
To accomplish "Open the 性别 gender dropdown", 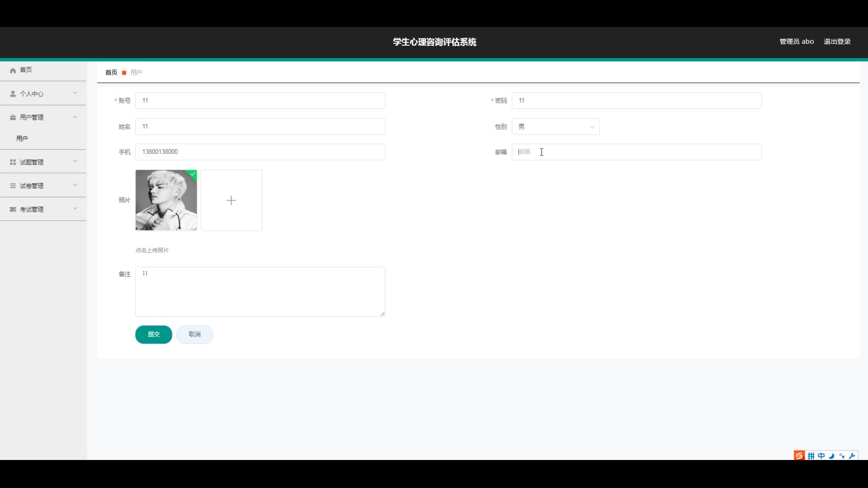I will pyautogui.click(x=556, y=127).
